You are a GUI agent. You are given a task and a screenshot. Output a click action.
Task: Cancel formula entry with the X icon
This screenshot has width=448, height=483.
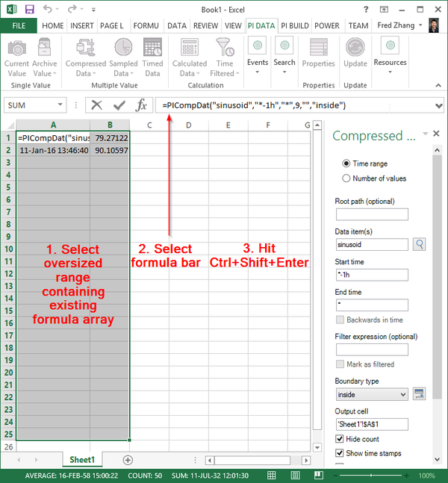pyautogui.click(x=97, y=105)
